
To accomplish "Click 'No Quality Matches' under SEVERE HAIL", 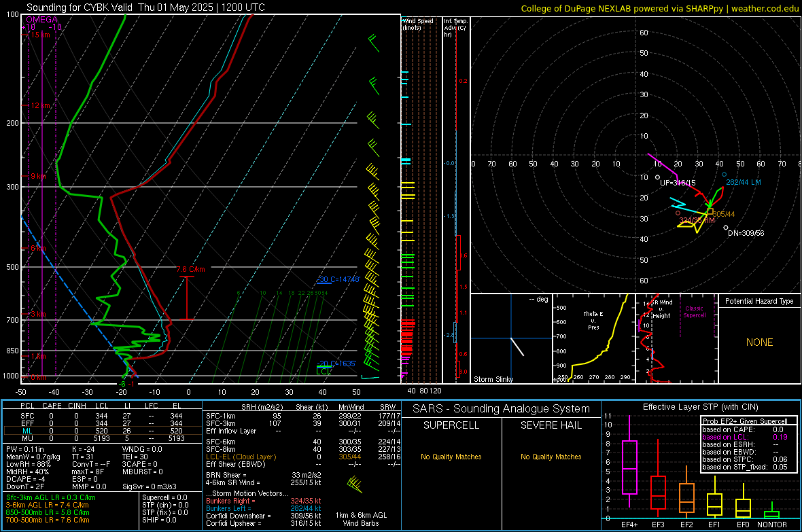I will coord(551,457).
